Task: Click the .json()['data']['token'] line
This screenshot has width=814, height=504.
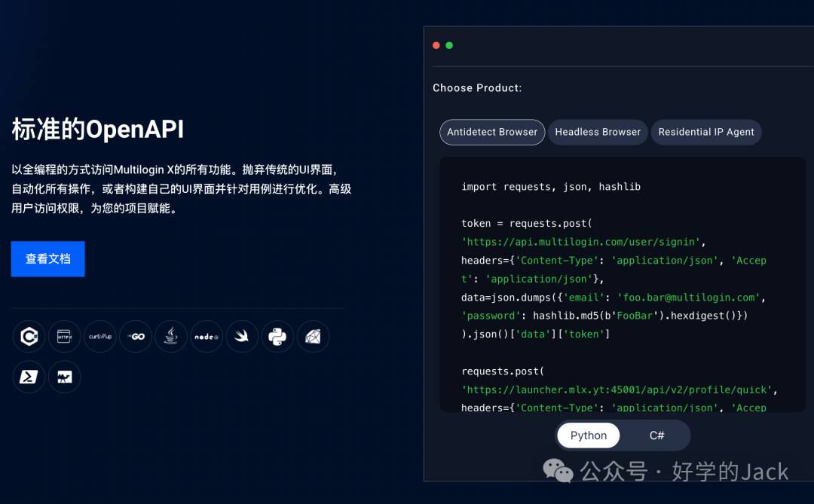Action: tap(535, 334)
